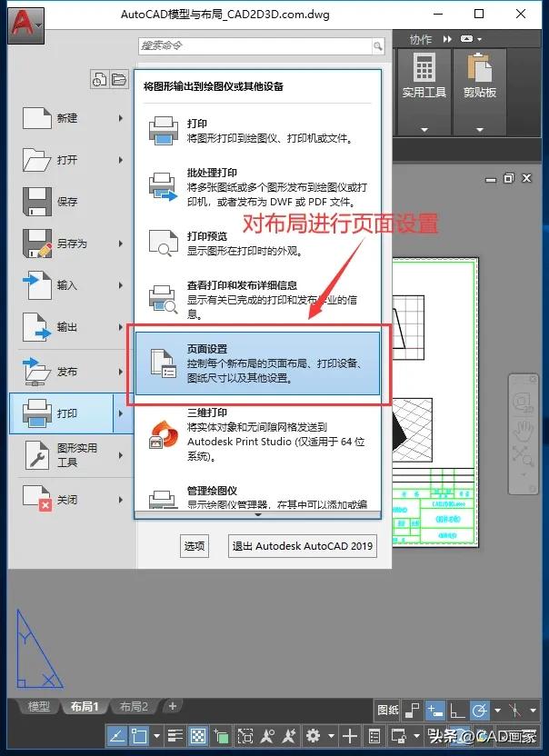Expand the 输出 submenu arrow
Image resolution: width=549 pixels, height=756 pixels.
point(121,327)
